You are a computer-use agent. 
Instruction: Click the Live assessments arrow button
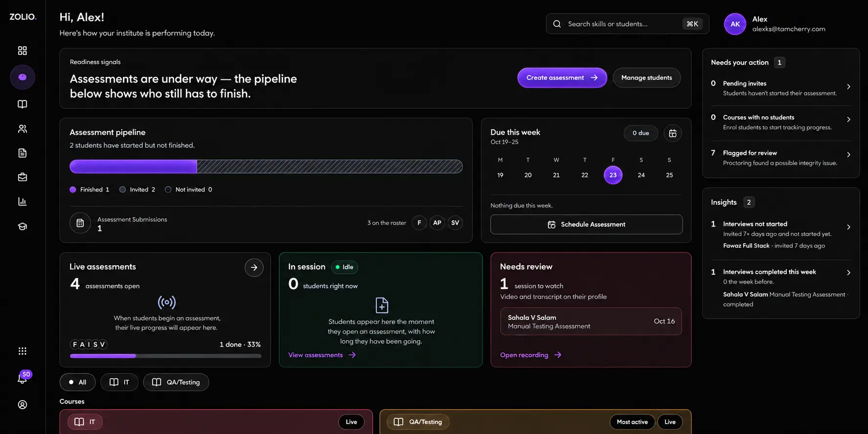tap(254, 268)
